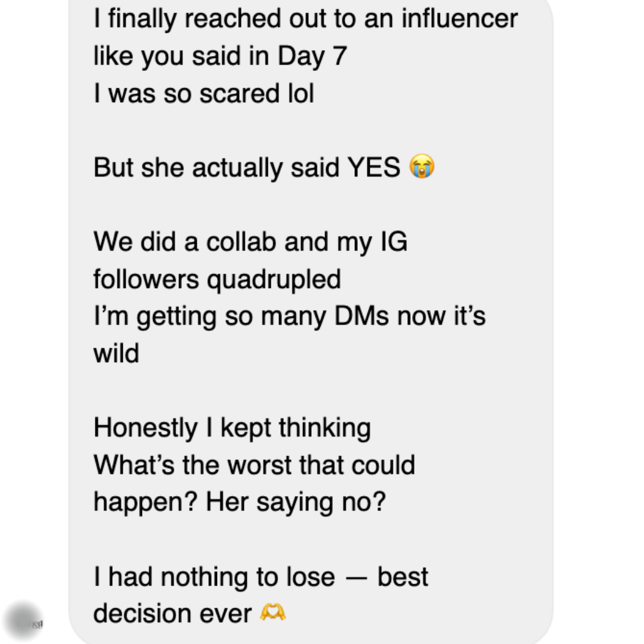Click the line 'I was so scared lol'
This screenshot has width=644, height=644.
pyautogui.click(x=204, y=93)
